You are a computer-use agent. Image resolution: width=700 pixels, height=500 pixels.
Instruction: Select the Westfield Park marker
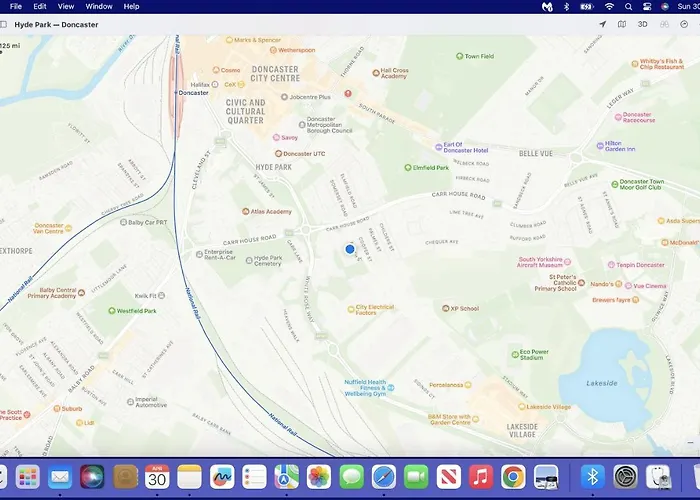[112, 311]
